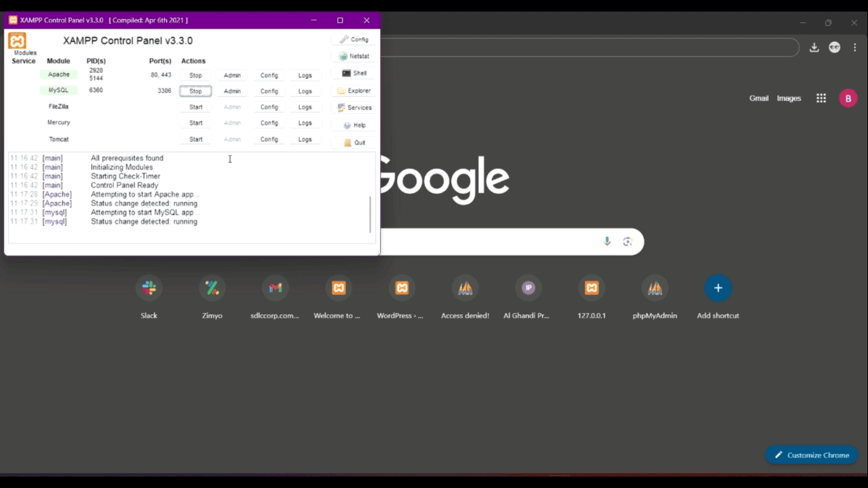This screenshot has height=488, width=868.
Task: Click the Mercury module label
Action: (x=58, y=122)
